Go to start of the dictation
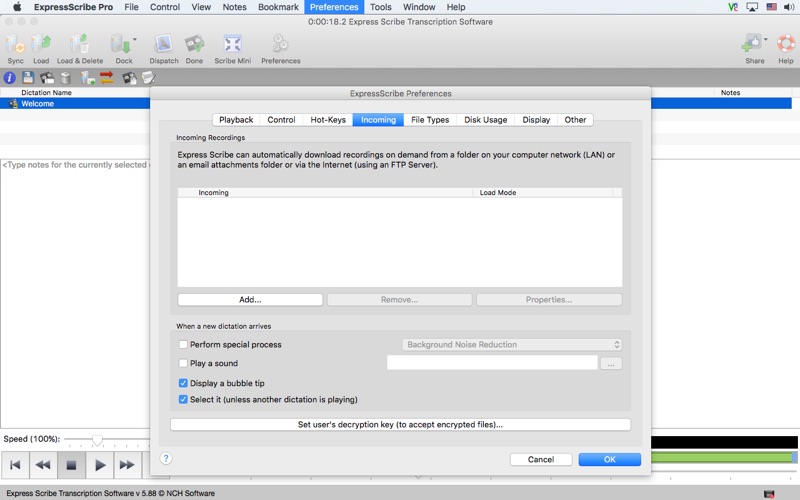Screen dimensions: 800x500 point(15,465)
